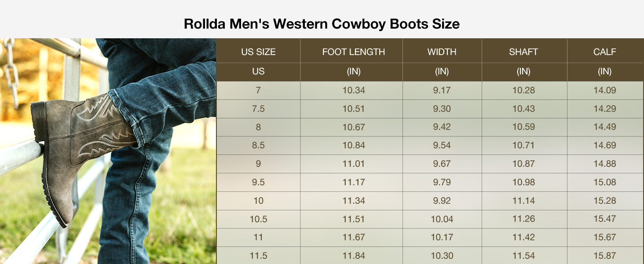
Task: Select the CALF column header
Action: (604, 52)
